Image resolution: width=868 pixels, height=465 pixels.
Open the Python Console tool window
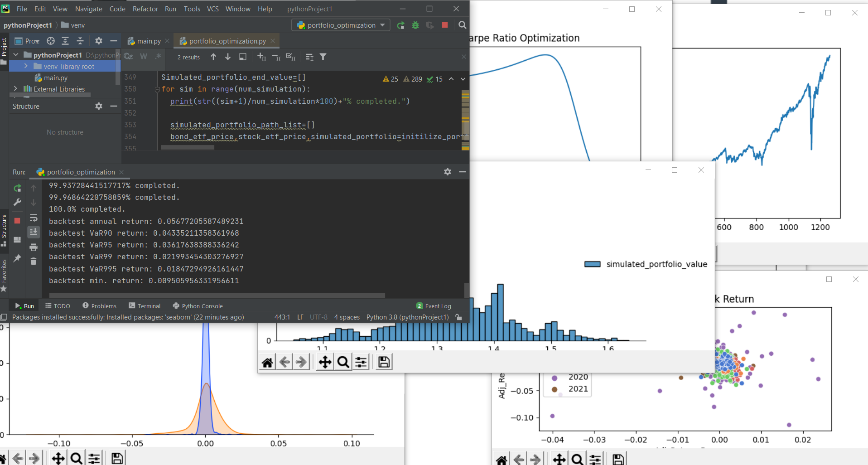(x=198, y=305)
